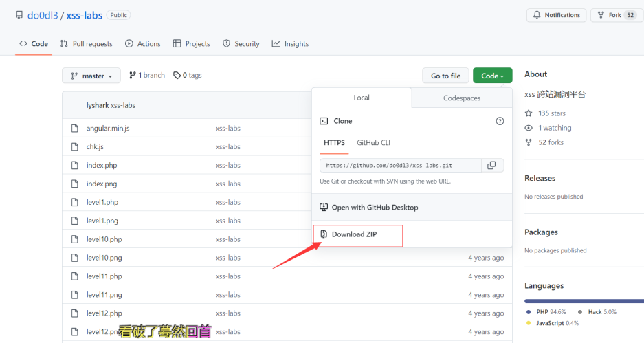Click the repository book icon beside do0dl3

(x=19, y=15)
